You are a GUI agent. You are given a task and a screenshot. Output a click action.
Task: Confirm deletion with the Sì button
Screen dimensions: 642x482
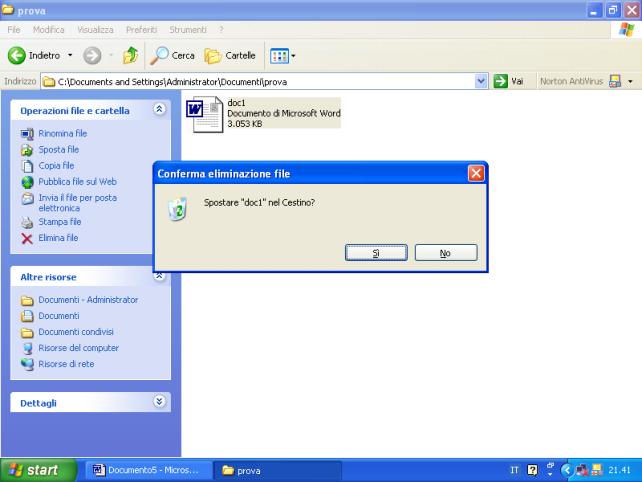376,253
